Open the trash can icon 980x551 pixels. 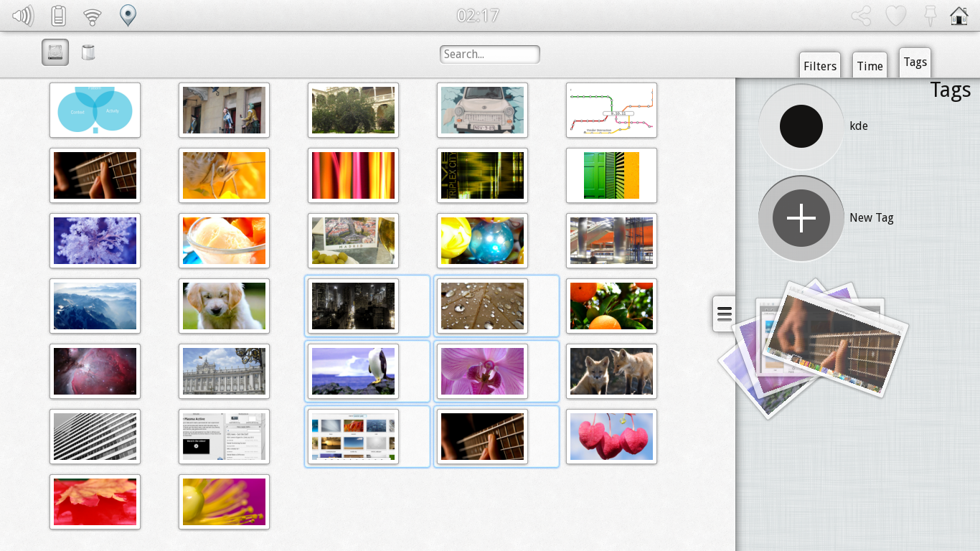point(88,52)
